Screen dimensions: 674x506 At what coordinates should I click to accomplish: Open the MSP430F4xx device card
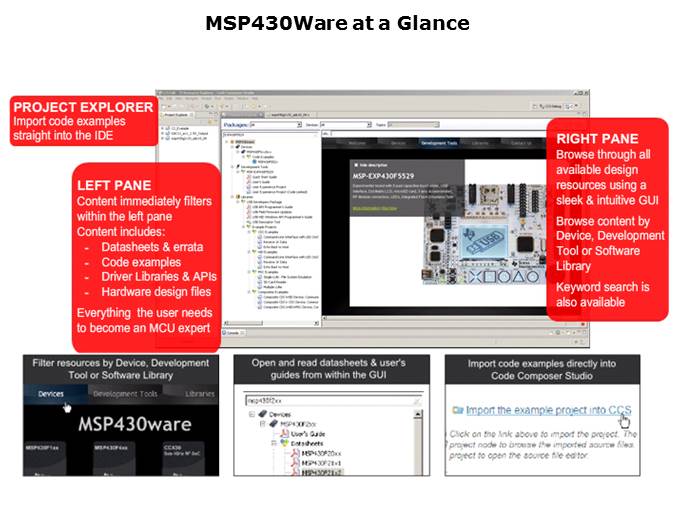[x=114, y=458]
